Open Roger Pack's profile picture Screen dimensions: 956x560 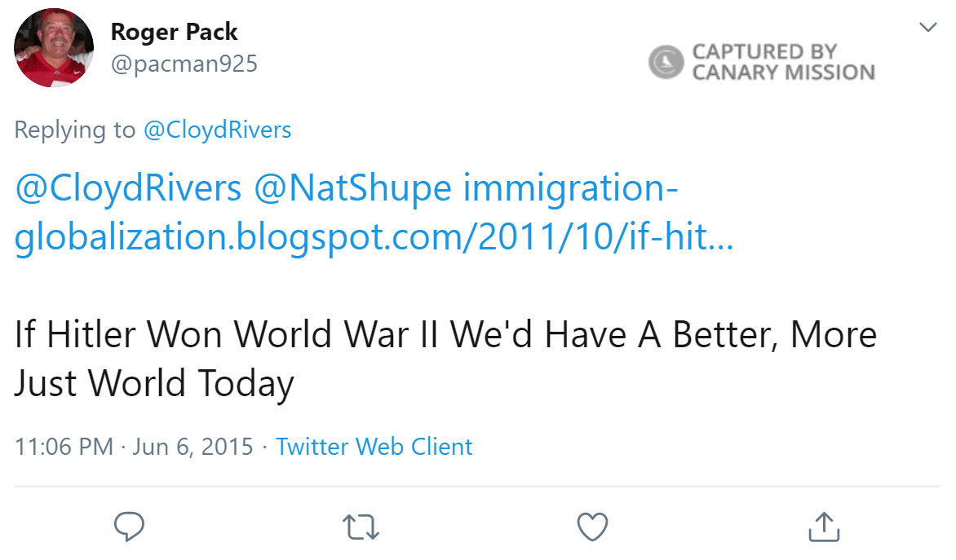tap(54, 47)
